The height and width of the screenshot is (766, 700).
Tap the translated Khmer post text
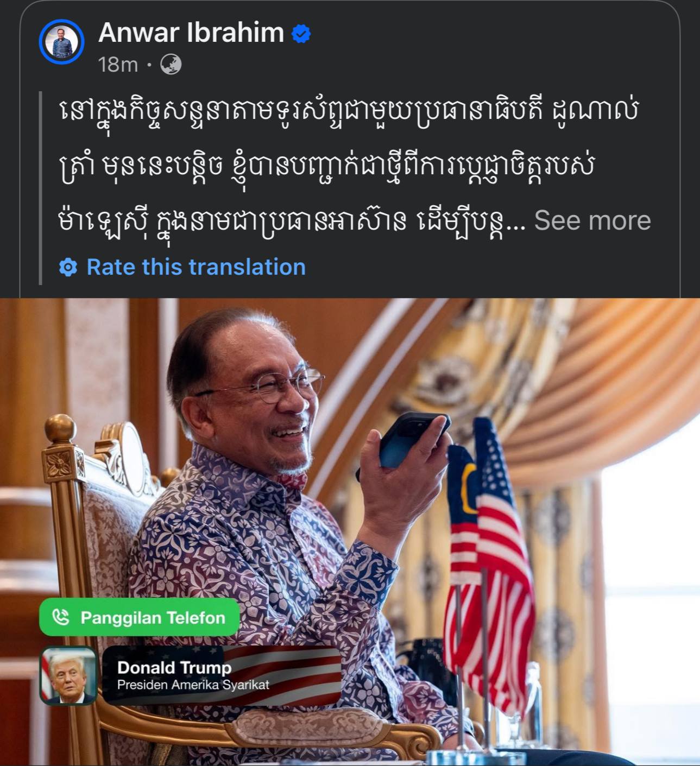(x=348, y=164)
